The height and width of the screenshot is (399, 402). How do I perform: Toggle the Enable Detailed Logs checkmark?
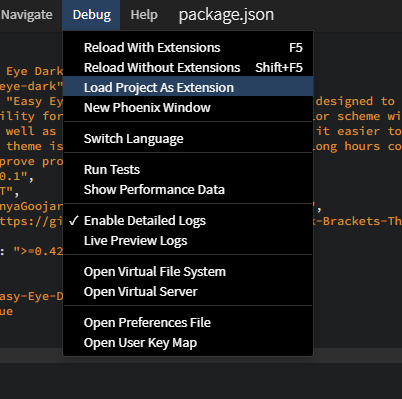[x=188, y=221]
